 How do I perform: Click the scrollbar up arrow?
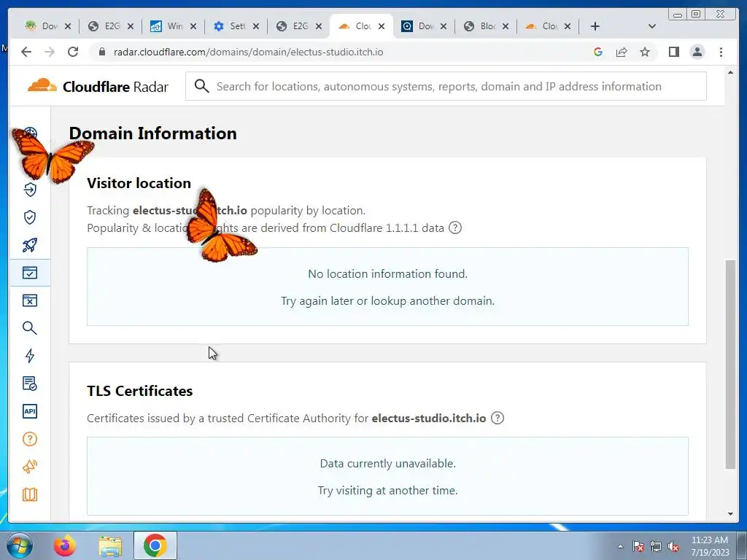coord(730,72)
